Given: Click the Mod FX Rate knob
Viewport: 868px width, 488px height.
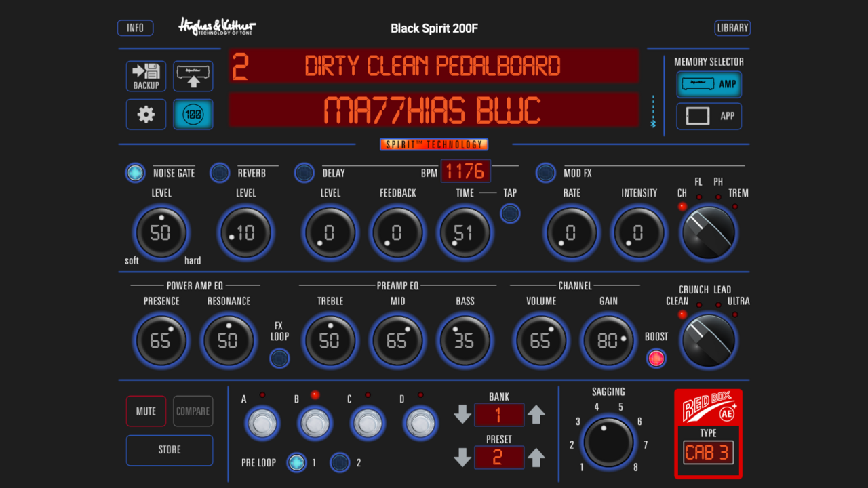Looking at the screenshot, I should (571, 232).
